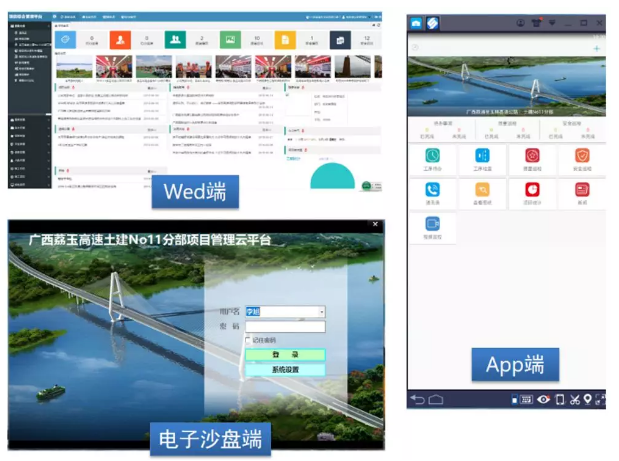This screenshot has width=619, height=461.
Task: Open the emulator user account icon
Action: coord(521,23)
